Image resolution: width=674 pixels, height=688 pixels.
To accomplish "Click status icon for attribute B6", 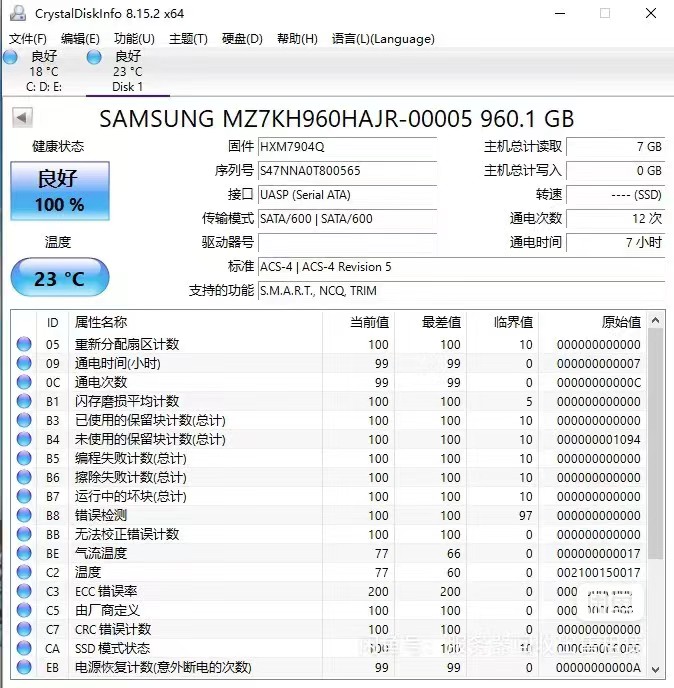I will click(24, 477).
